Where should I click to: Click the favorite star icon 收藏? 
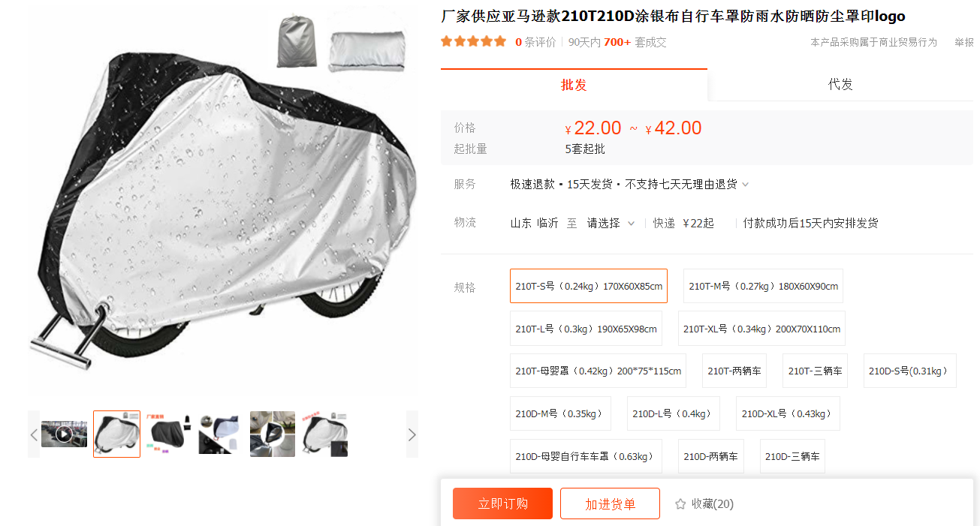point(680,504)
